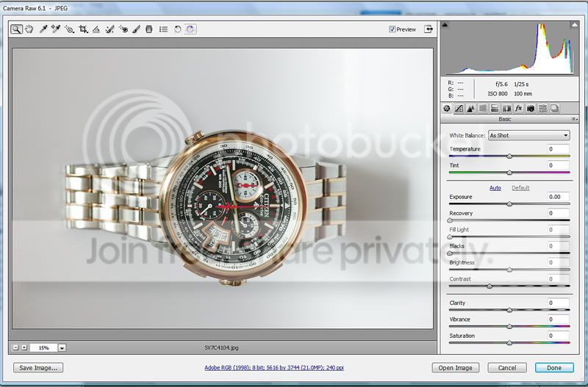
Task: Open the Basic panel options menu
Action: pyautogui.click(x=573, y=119)
